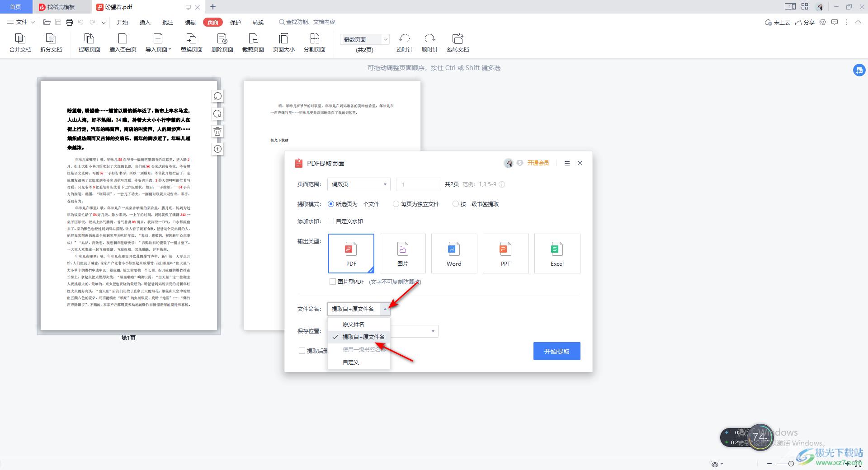Choose 原文件名 from naming list
868x470 pixels.
point(359,324)
